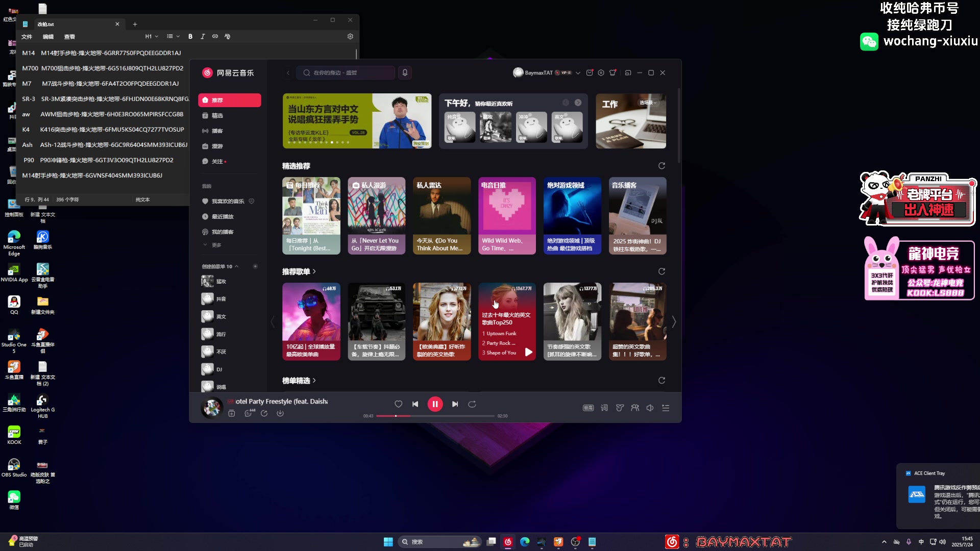This screenshot has width=980, height=551.
Task: Click the share icon under song title
Action: point(264,414)
